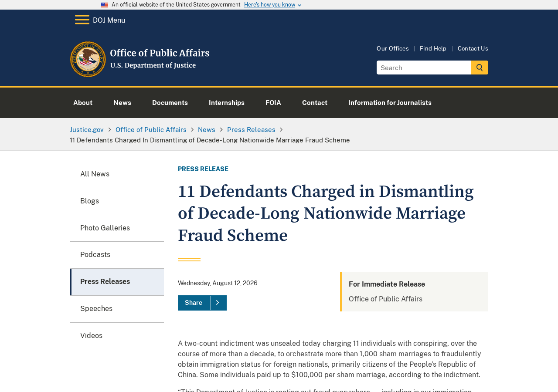Open the Documents menu
Viewport: 558px width, 392px height.
coord(170,103)
